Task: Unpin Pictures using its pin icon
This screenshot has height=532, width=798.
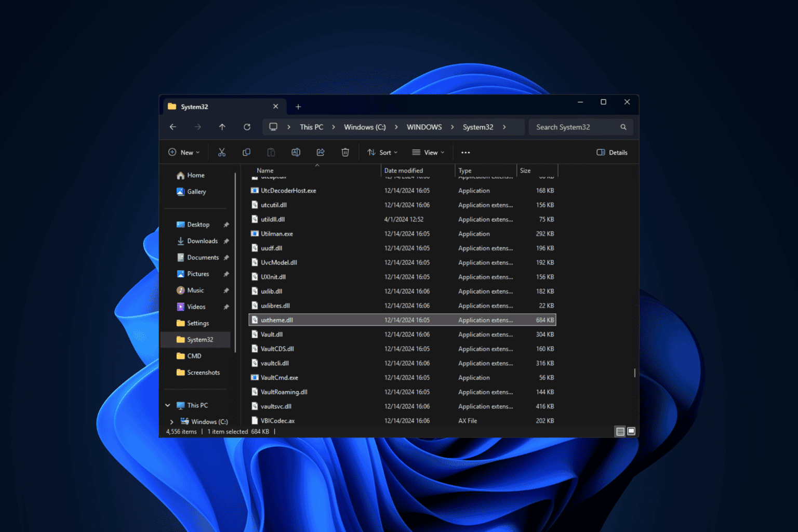Action: [226, 274]
